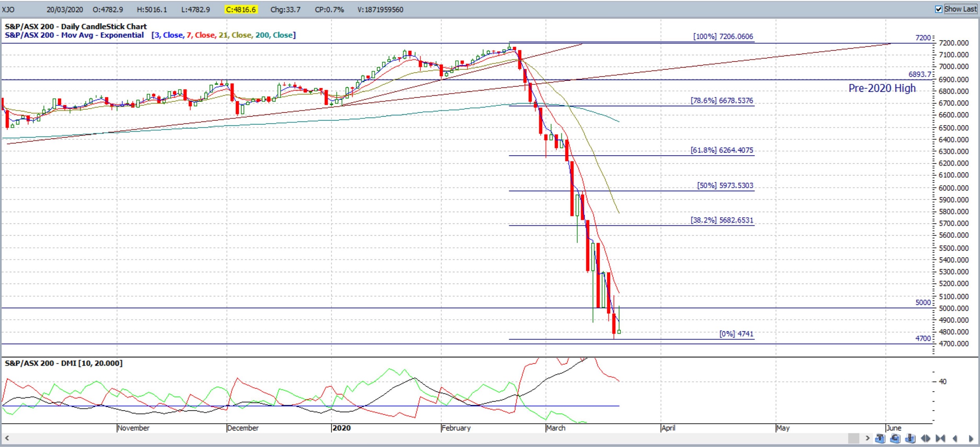Click the date 20/03/2020 in header
Screen dimensions: 980x447
[x=65, y=9]
